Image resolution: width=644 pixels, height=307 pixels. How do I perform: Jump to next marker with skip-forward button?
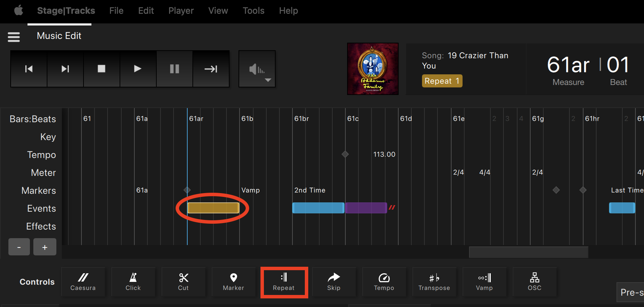[65, 69]
